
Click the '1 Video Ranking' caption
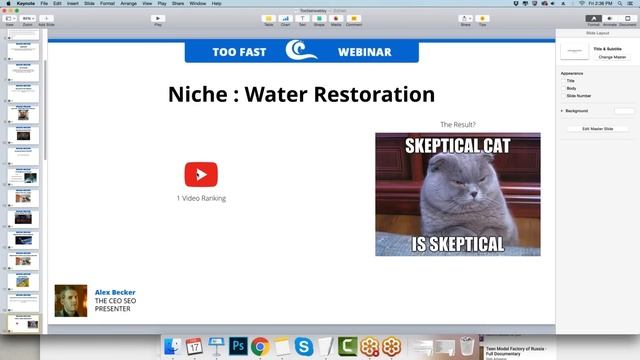point(201,198)
